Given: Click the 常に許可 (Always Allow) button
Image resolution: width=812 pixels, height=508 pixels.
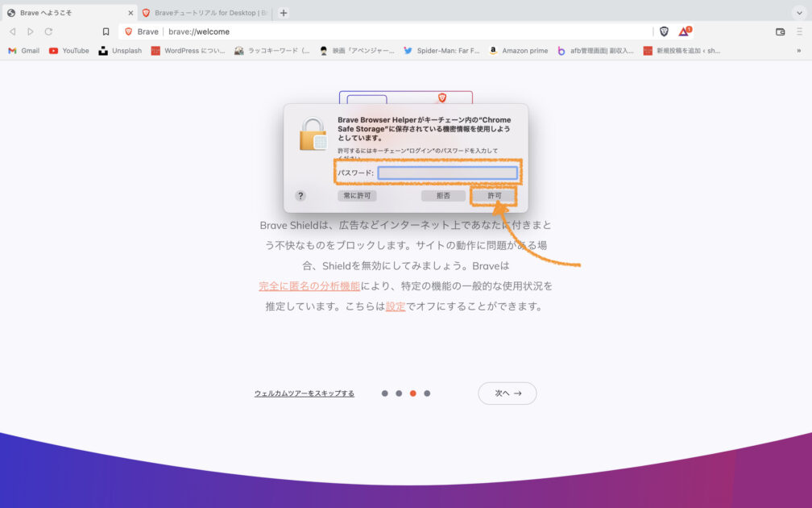Looking at the screenshot, I should pyautogui.click(x=357, y=196).
